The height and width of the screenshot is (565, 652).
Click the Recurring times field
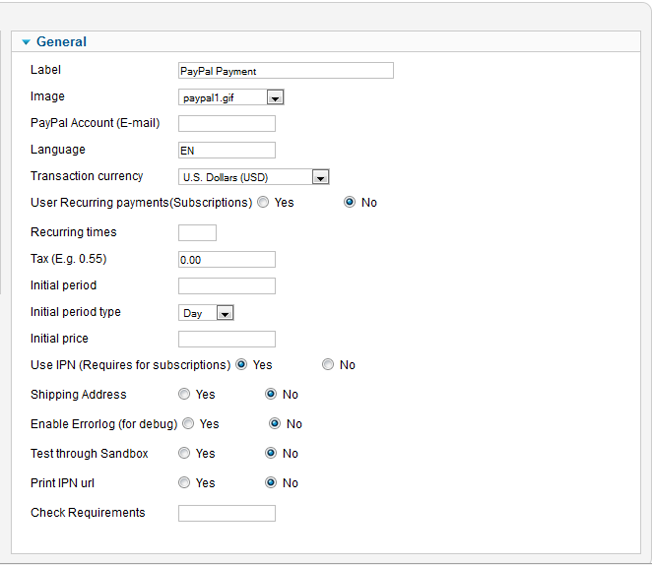click(197, 233)
